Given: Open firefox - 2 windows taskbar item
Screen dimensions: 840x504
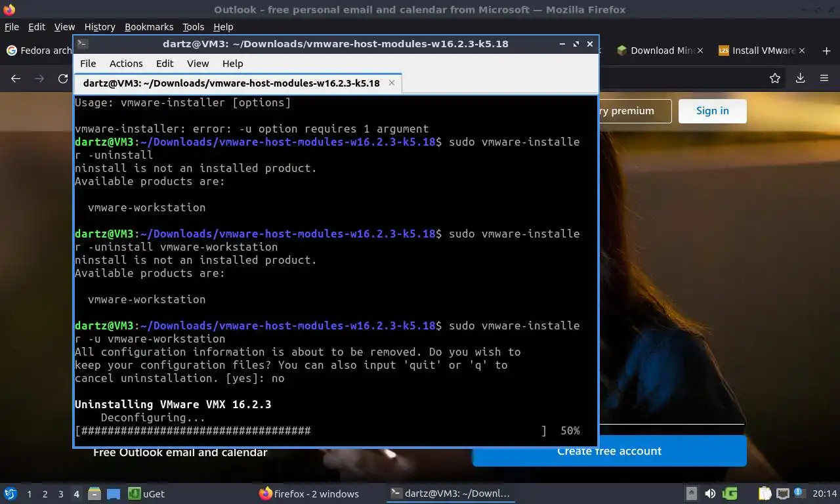Looking at the screenshot, I should pos(309,493).
